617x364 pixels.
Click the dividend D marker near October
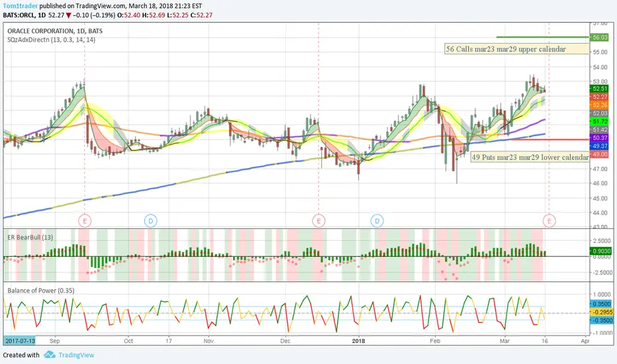pos(151,221)
